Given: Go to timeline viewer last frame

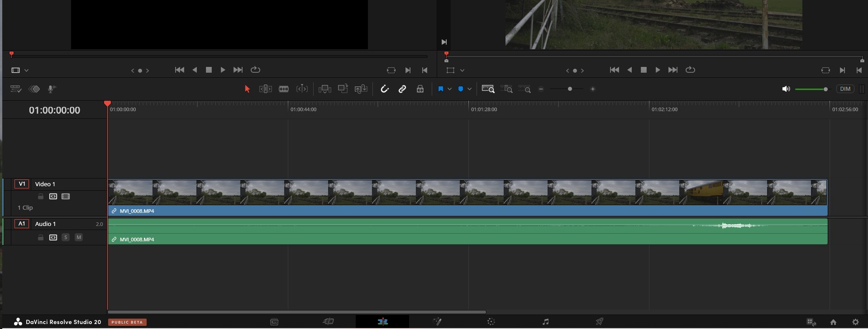Looking at the screenshot, I should pyautogui.click(x=673, y=70).
